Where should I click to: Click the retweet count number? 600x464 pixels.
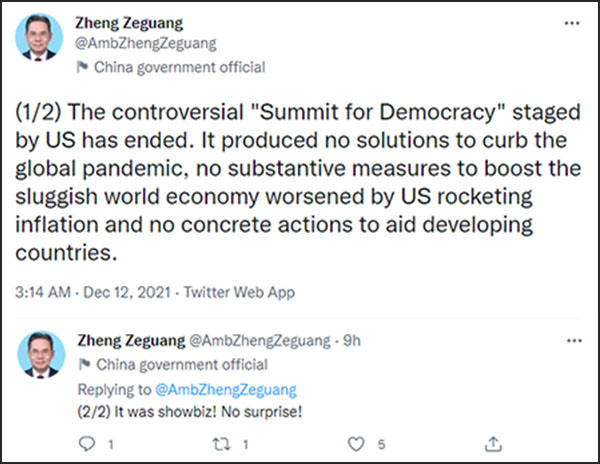coord(246,444)
